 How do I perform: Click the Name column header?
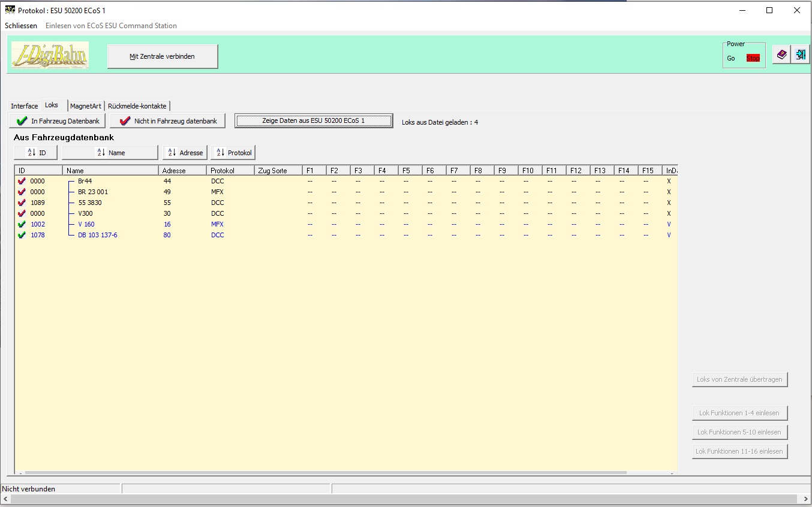(x=110, y=171)
